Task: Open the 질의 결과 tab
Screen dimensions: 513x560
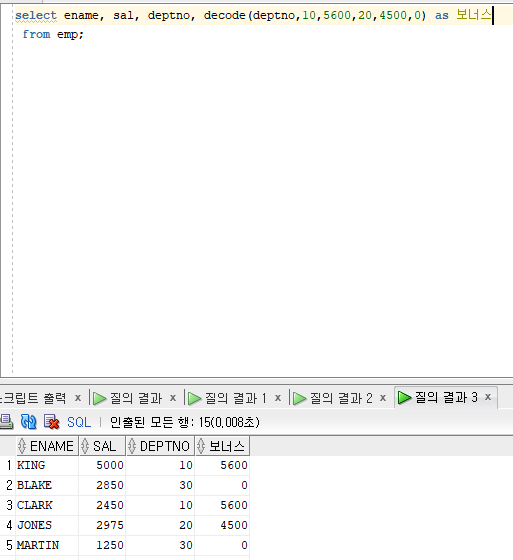Action: pos(128,398)
